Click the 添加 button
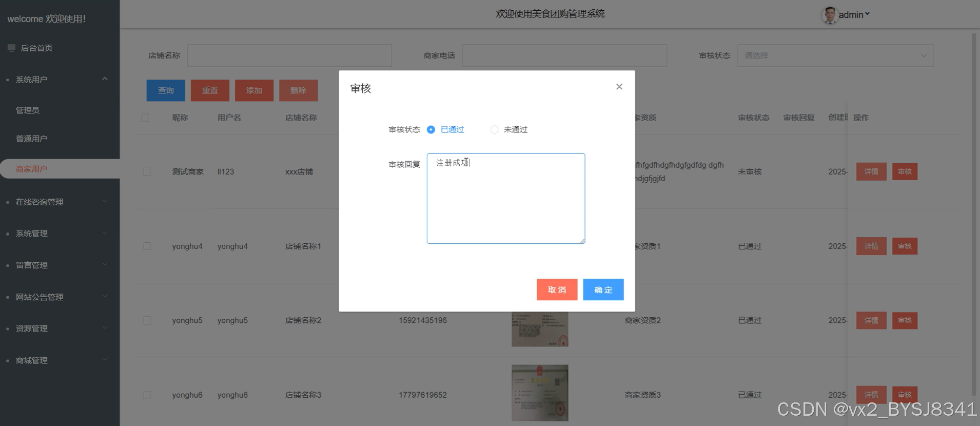The height and width of the screenshot is (426, 980). tap(254, 90)
